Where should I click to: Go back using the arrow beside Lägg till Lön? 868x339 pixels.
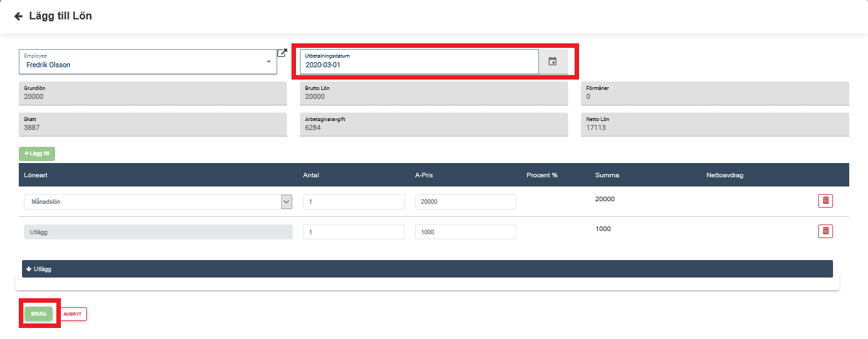click(18, 16)
